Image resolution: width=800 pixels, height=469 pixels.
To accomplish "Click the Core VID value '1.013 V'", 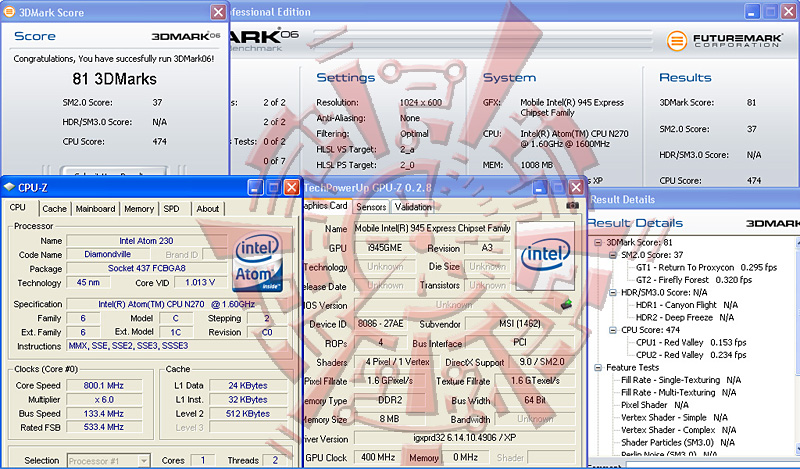I will coord(199,282).
